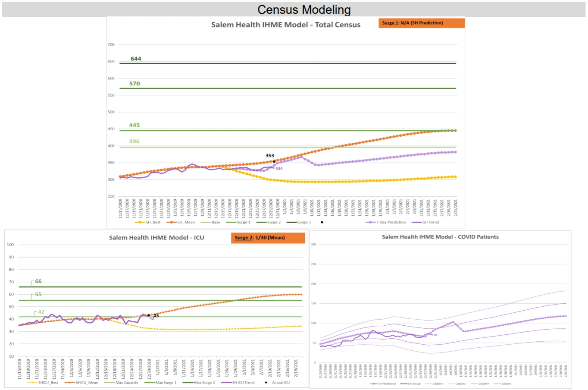Screen dimensions: 588x390
Task: Click the Max Capacity legend swatch in ICU chart
Action: click(109, 383)
